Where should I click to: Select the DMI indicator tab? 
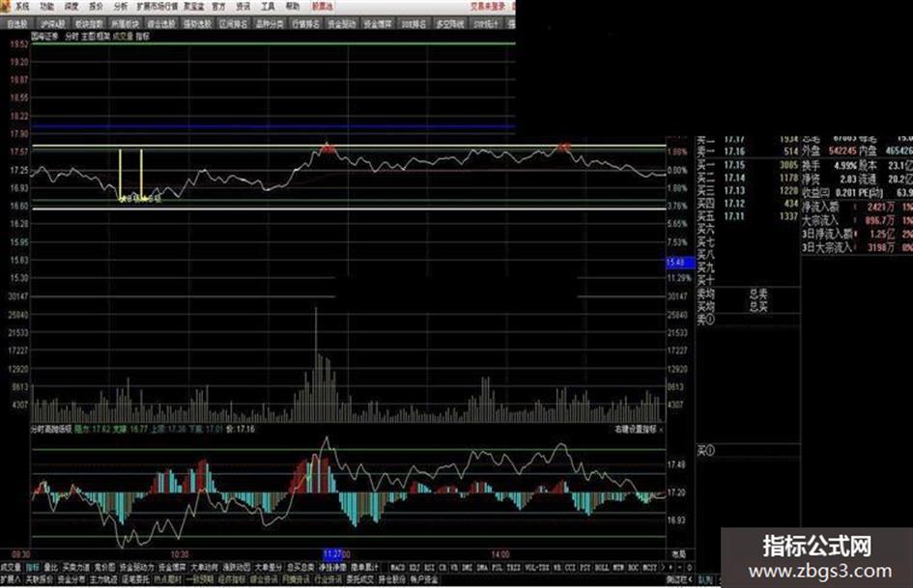(x=467, y=567)
